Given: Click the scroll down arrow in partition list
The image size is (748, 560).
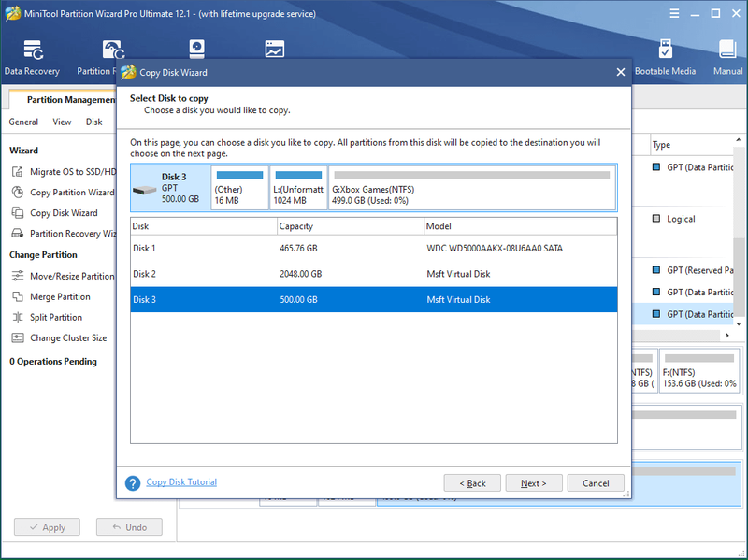Looking at the screenshot, I should [x=739, y=323].
